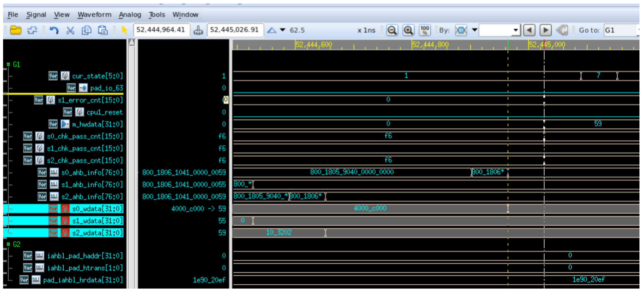Select signal s0_chk_pass_cnt[15:0]

[85, 136]
